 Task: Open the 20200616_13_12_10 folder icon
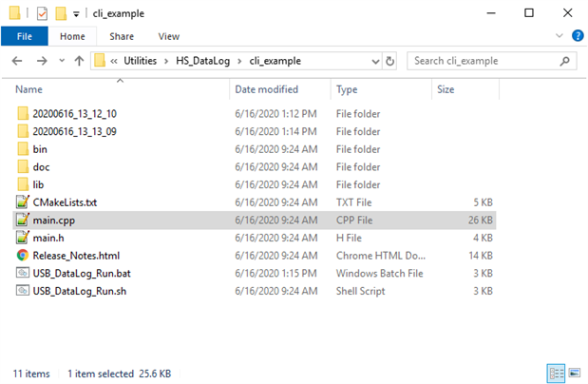click(23, 113)
